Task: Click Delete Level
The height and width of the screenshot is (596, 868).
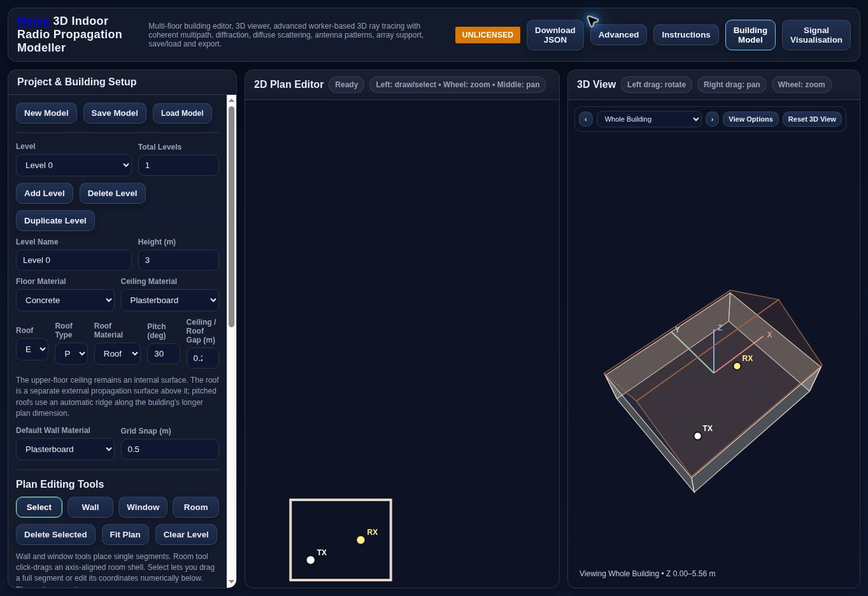Action: point(113,194)
